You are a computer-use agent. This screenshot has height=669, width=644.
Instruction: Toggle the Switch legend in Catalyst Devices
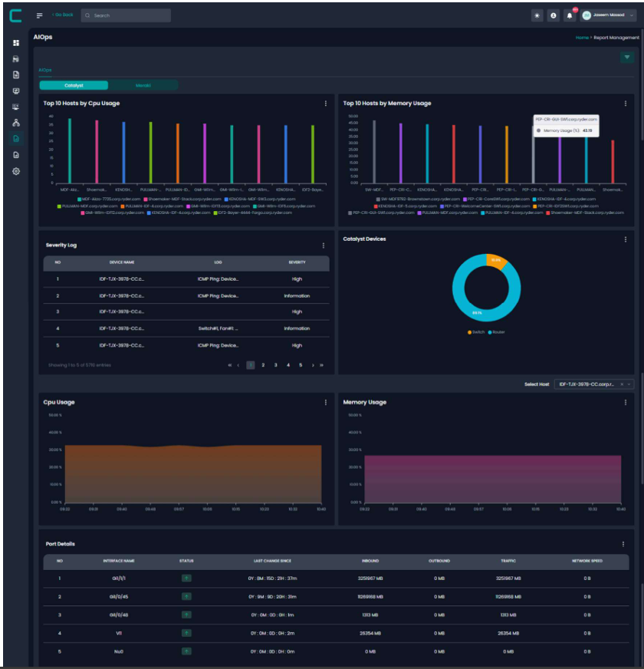476,332
